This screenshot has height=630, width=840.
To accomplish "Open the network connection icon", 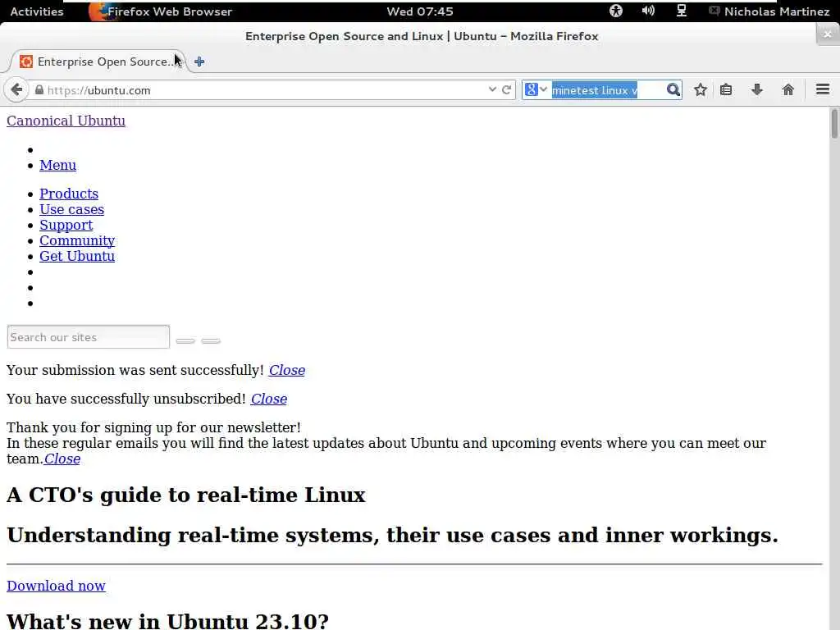I will 681,11.
